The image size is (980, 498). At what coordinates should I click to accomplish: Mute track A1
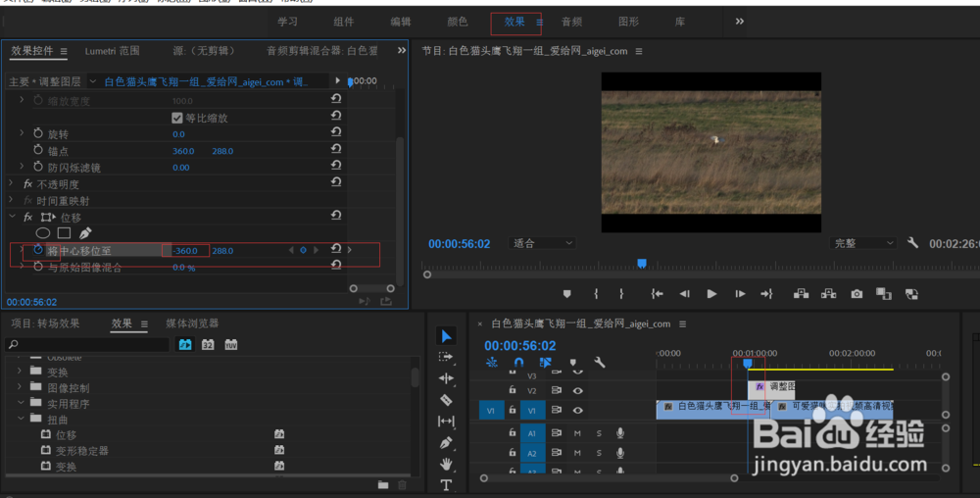tap(577, 433)
